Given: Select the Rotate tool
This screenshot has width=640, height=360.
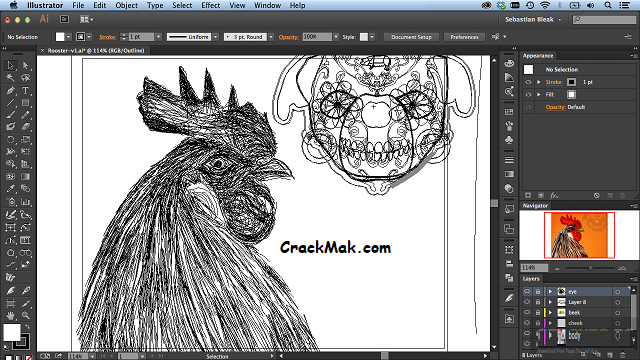Looking at the screenshot, I should point(11,140).
